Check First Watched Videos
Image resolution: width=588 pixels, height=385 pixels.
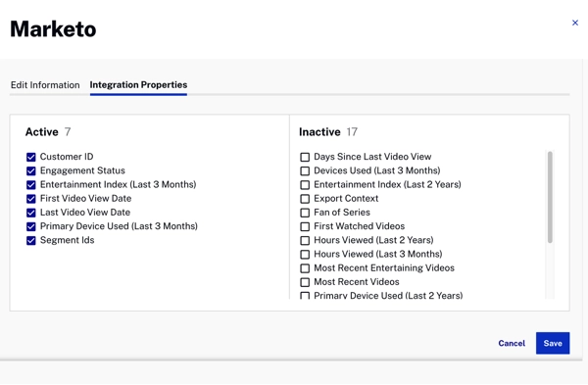tap(305, 226)
